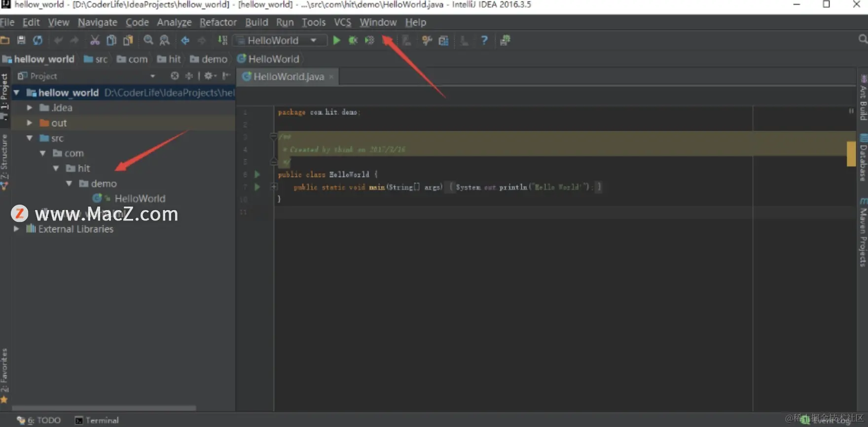Viewport: 868px width, 427px height.
Task: Click the Open file toolbar icon
Action: tap(5, 40)
